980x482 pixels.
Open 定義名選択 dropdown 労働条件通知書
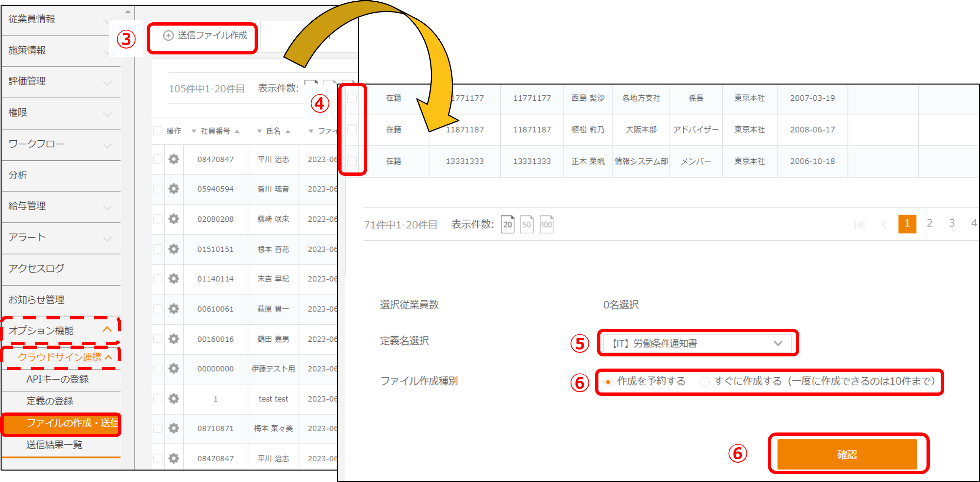point(697,343)
